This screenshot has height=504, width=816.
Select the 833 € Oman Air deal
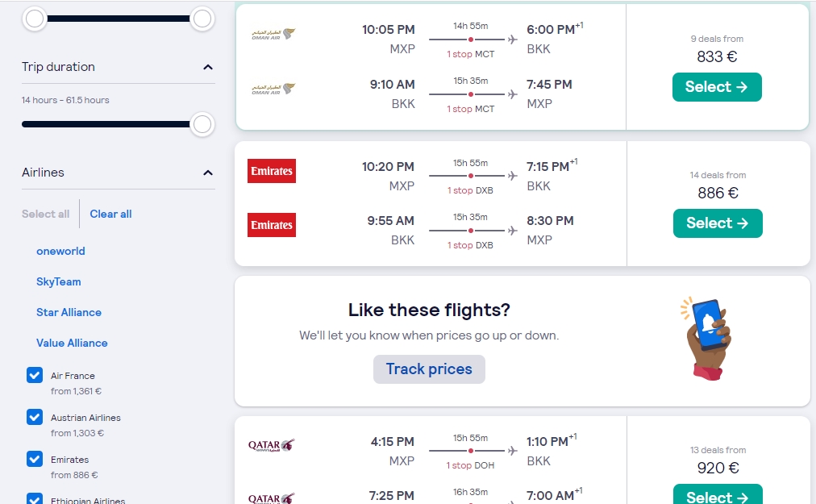717,87
